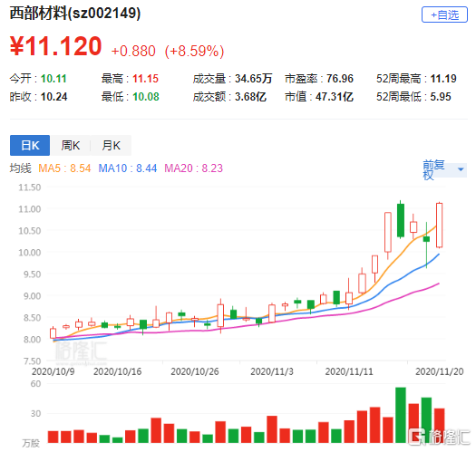Image resolution: width=476 pixels, height=452 pixels.
Task: Click the volume value 34.65万
Action: pyautogui.click(x=254, y=79)
